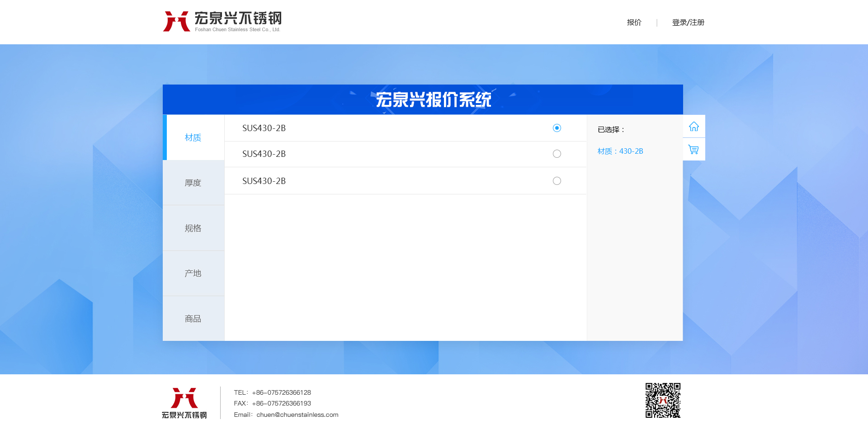This screenshot has height=434, width=868.
Task: Open the shopping cart icon
Action: [x=693, y=149]
